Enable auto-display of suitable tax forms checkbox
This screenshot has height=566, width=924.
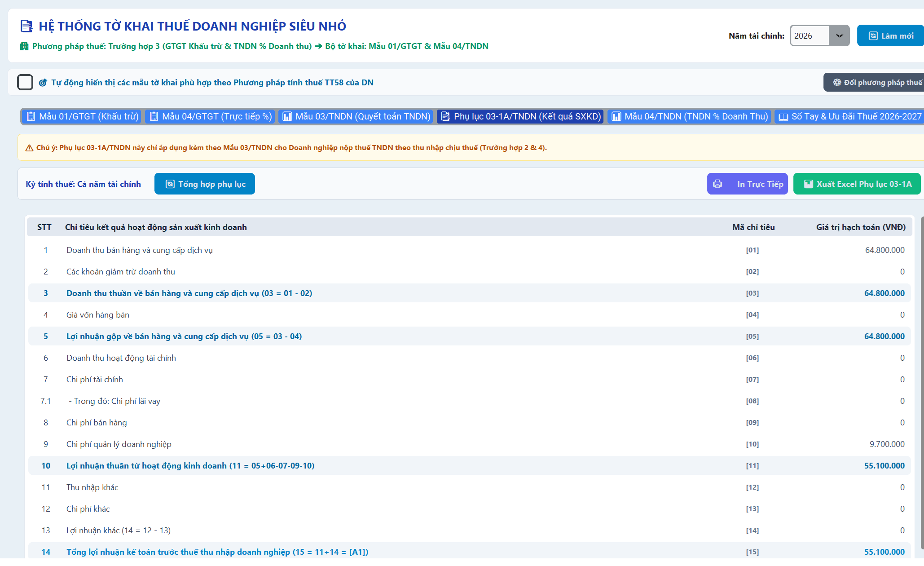(x=25, y=82)
